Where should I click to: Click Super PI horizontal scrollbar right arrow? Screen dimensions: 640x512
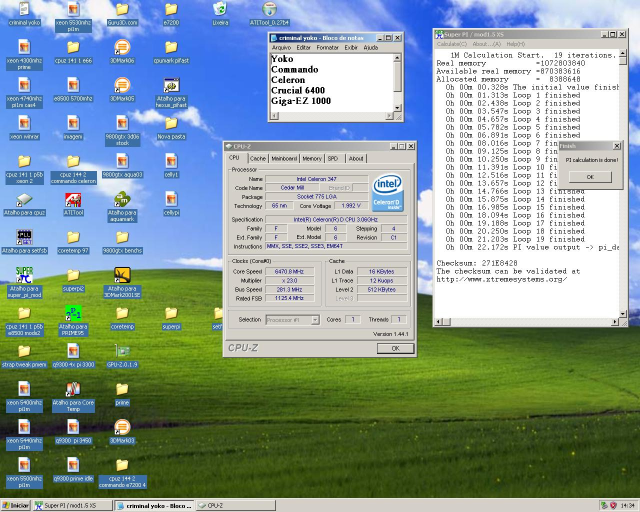pos(615,322)
